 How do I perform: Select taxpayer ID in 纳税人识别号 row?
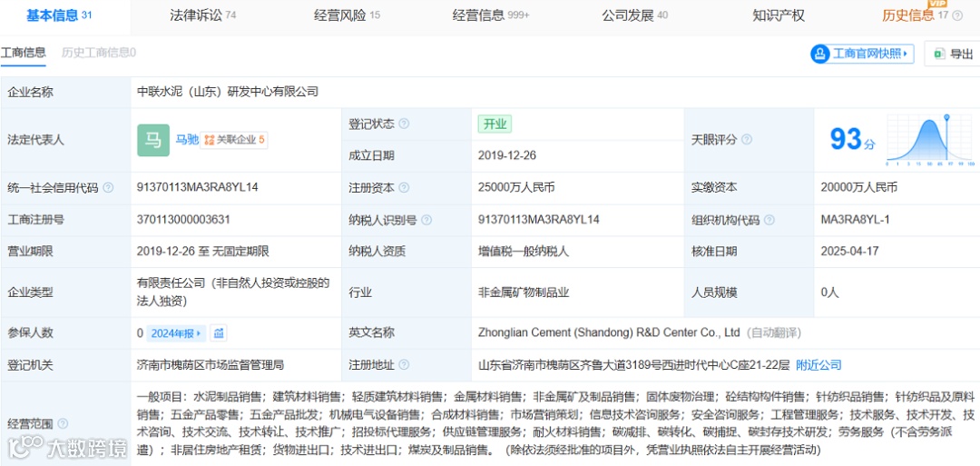tap(539, 220)
